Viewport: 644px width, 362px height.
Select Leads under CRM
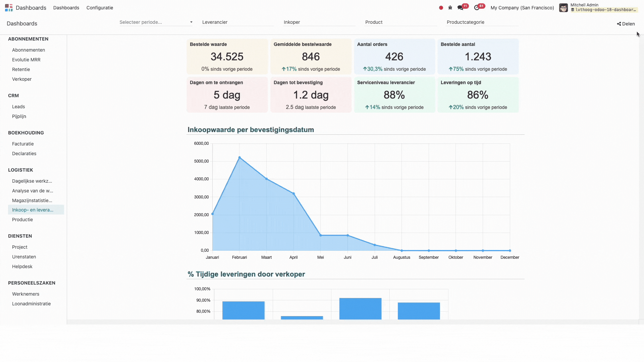coord(18,106)
